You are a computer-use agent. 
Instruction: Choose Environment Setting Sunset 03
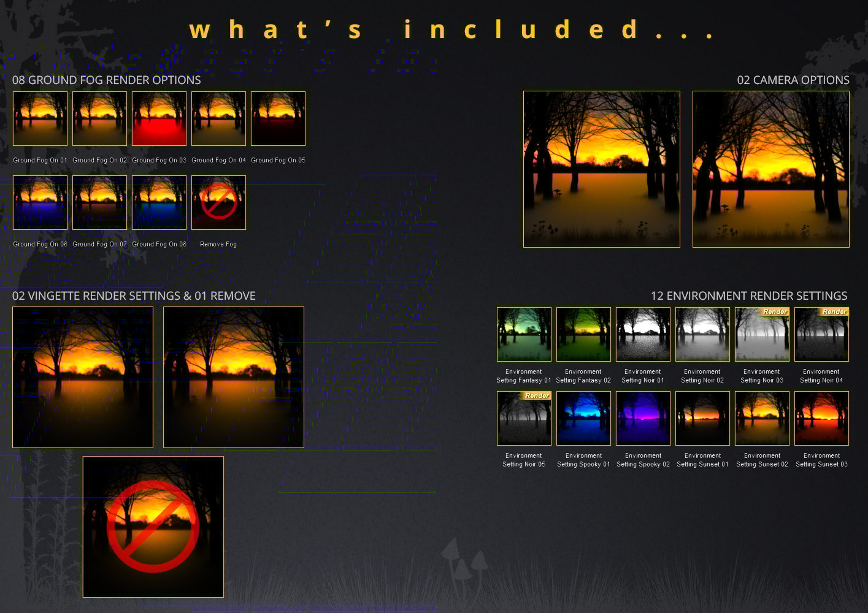[x=821, y=418]
